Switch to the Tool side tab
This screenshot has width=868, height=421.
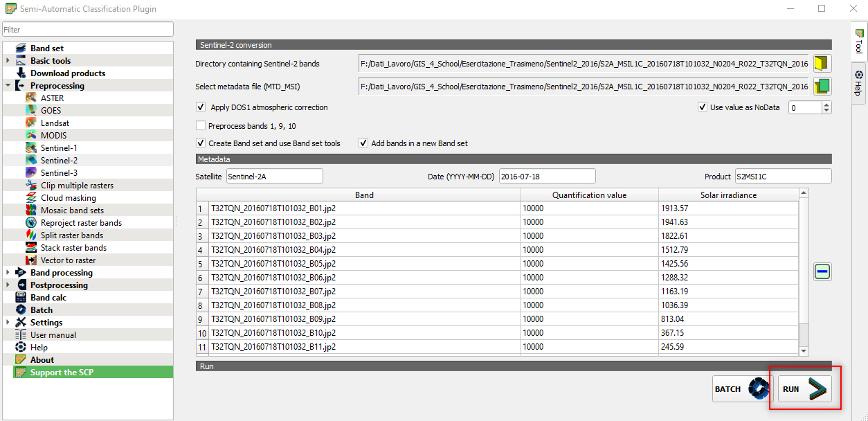click(859, 42)
